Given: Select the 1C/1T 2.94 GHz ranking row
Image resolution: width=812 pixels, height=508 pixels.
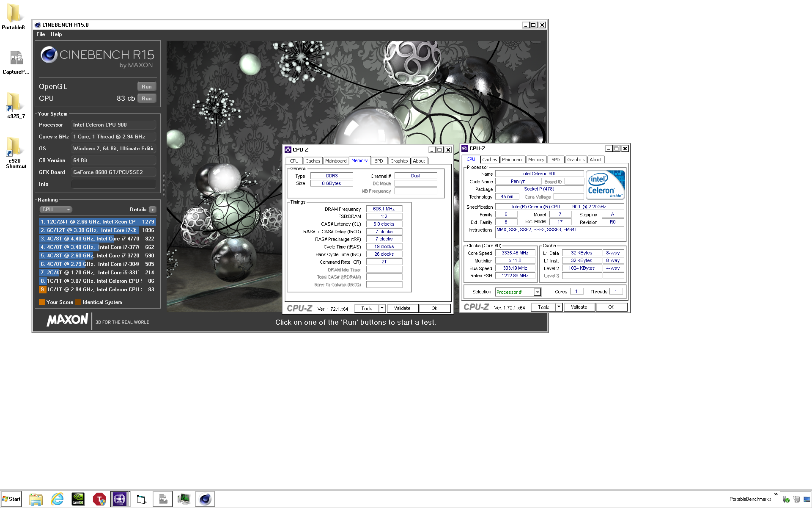Looking at the screenshot, I should 97,290.
